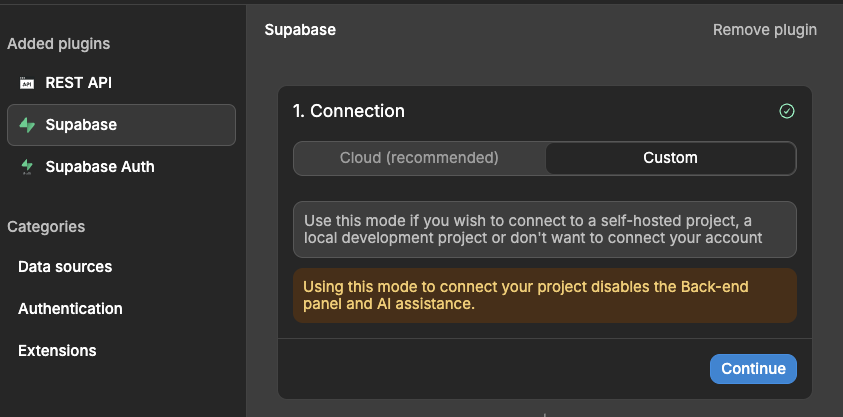Click the Added plugins heading

58,44
